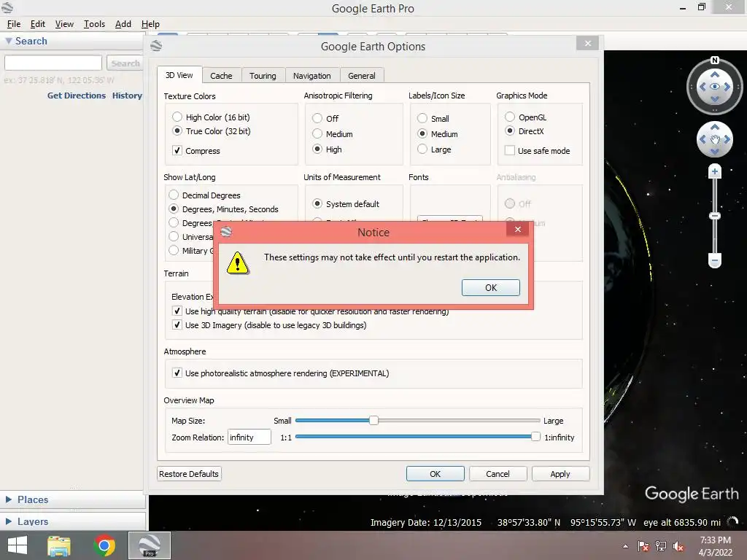747x560 pixels.
Task: Click the look-around eye joystick center
Action: point(715,86)
